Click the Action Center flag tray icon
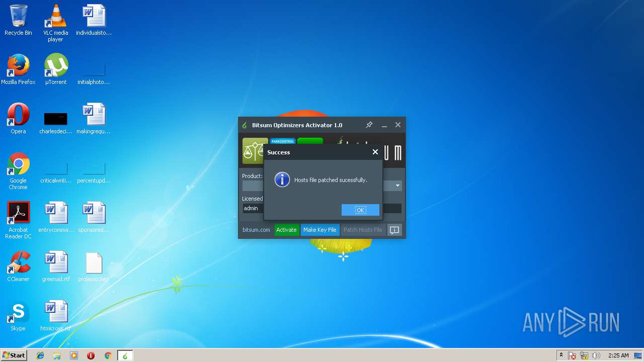Viewport: 644px width, 362px height. 572,355
